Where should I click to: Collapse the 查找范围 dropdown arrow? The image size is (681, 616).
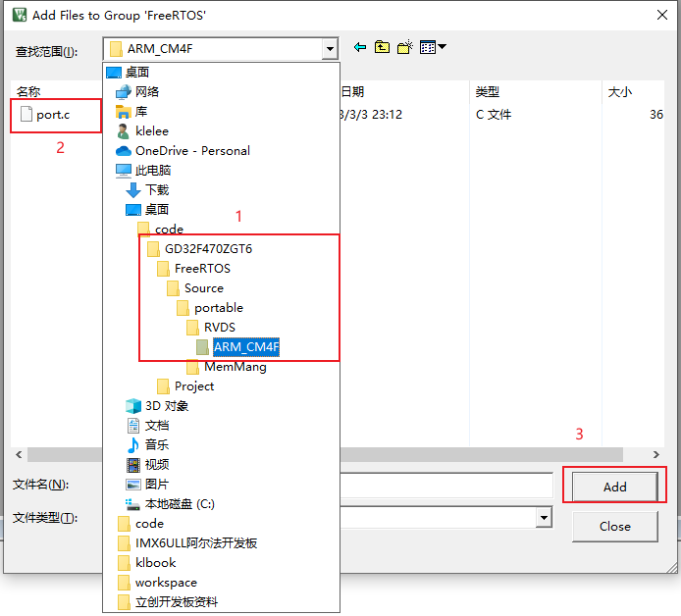click(x=329, y=49)
